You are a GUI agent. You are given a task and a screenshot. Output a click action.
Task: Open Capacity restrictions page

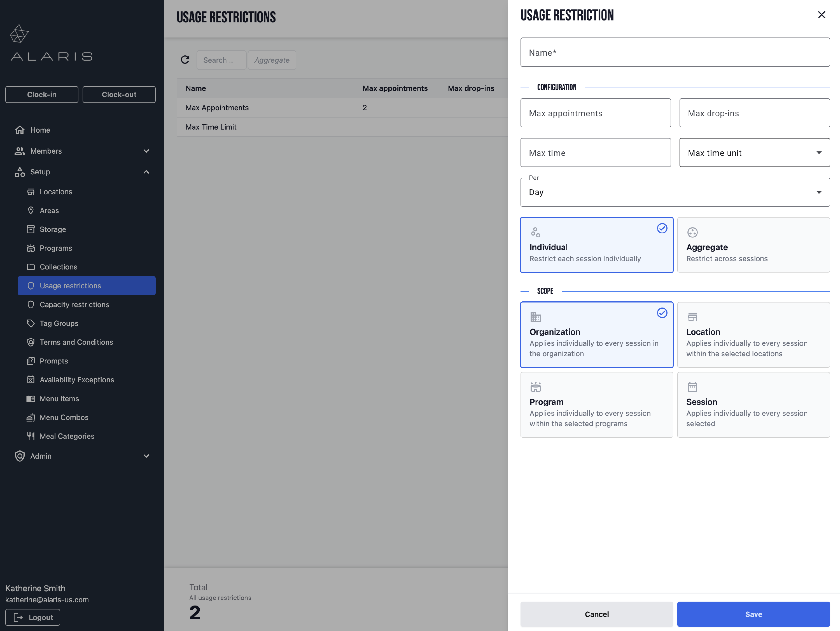coord(87,305)
